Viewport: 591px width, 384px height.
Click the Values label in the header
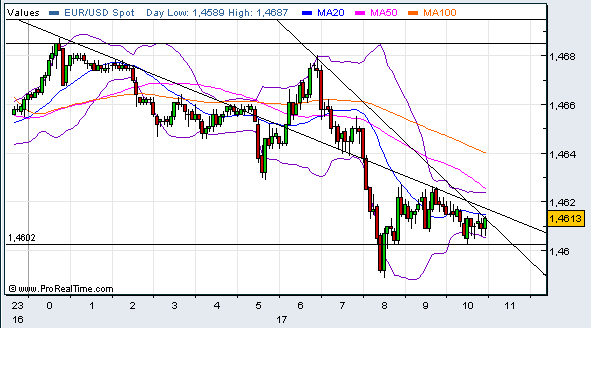23,13
